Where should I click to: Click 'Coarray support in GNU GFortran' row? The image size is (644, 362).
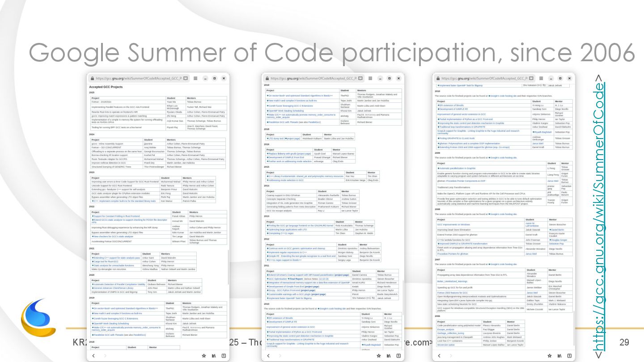coord(312,195)
